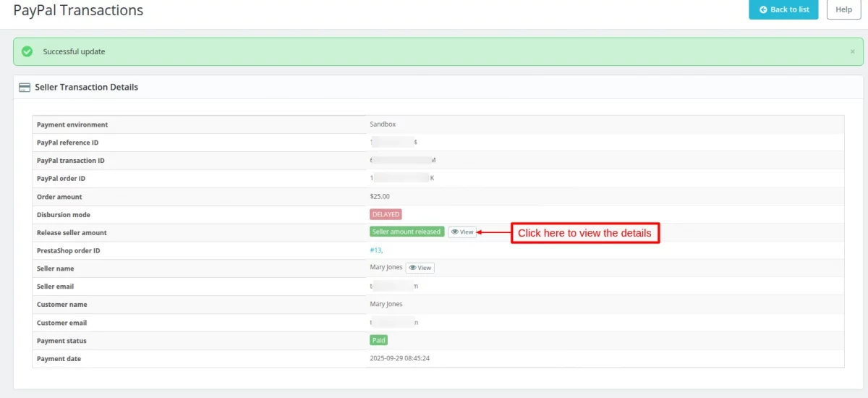The image size is (868, 398).
Task: Select the Sandbox environment value
Action: coord(383,124)
